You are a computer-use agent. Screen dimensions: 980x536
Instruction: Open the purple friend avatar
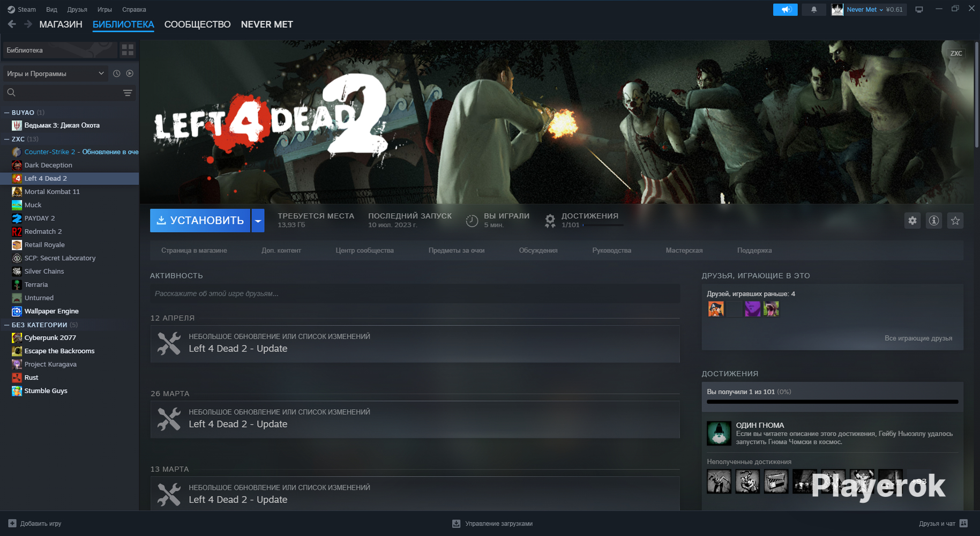coord(752,309)
